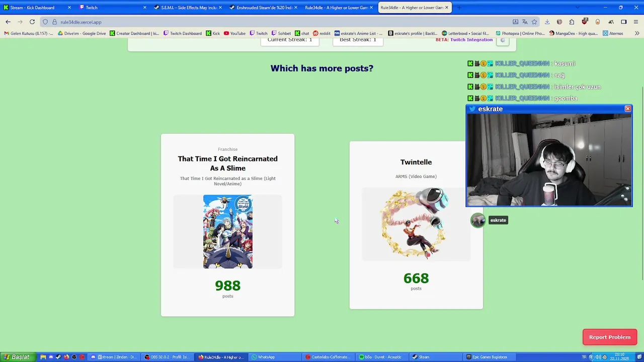Open the Gelen Kutusu Gmail bookmark
Viewport: 644px width, 362px height.
pyautogui.click(x=28, y=33)
